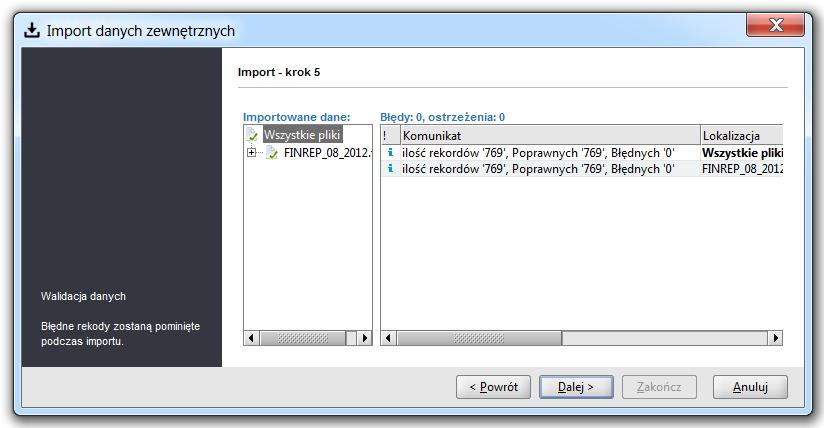Screen dimensions: 824x428
Task: Click first row message 'ilość rekordów 769'
Action: [x=538, y=152]
